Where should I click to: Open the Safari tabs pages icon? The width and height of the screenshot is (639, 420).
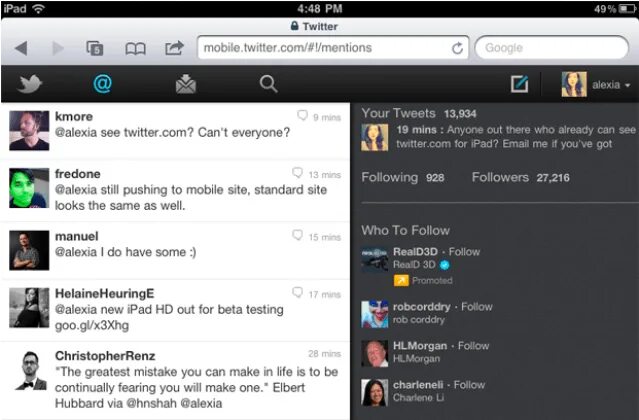(95, 48)
